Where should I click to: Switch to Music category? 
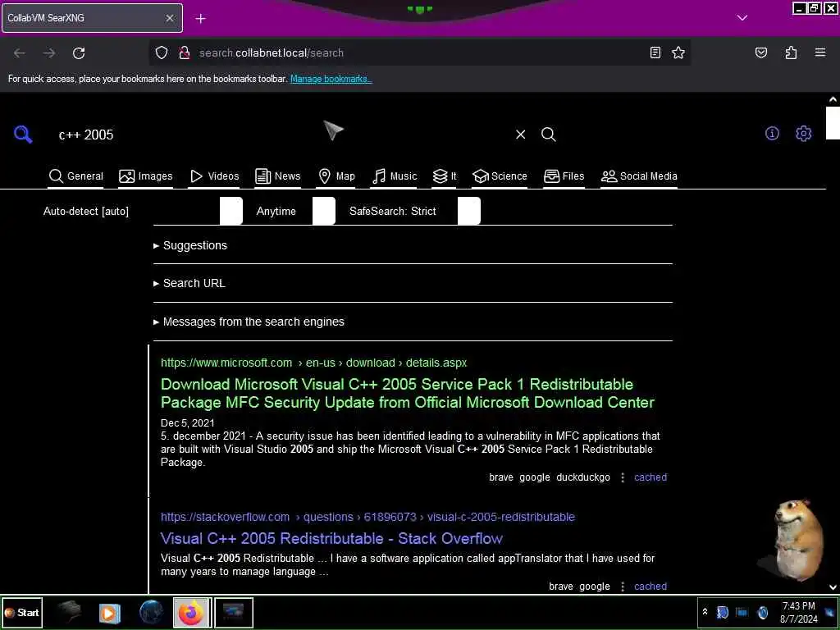[x=395, y=176]
